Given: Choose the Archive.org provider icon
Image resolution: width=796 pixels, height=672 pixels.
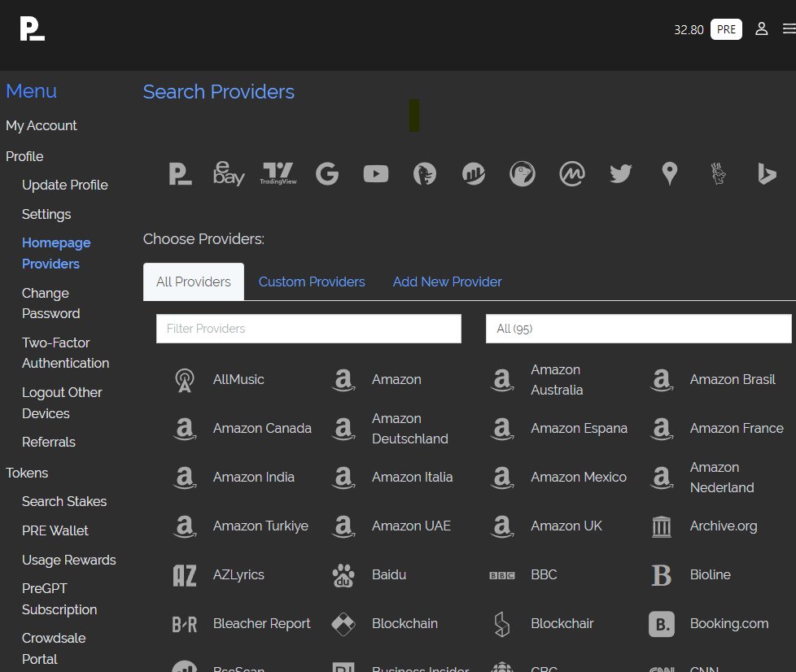Looking at the screenshot, I should point(662,526).
